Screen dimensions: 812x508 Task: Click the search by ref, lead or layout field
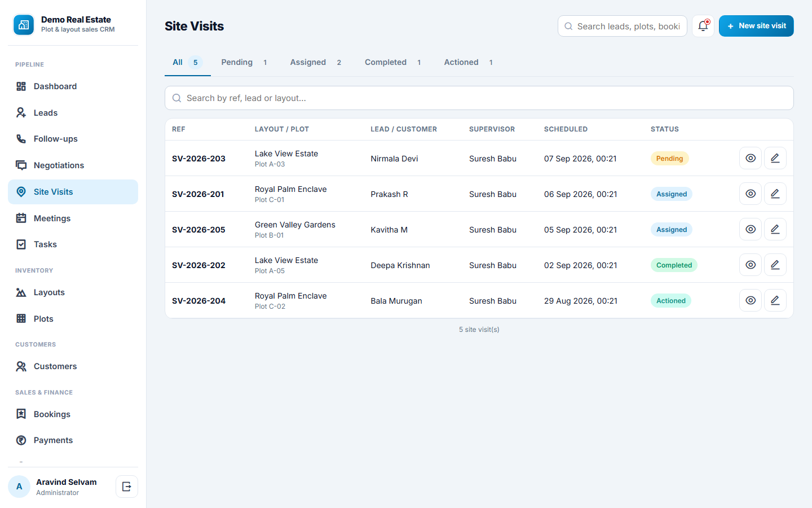coord(479,98)
